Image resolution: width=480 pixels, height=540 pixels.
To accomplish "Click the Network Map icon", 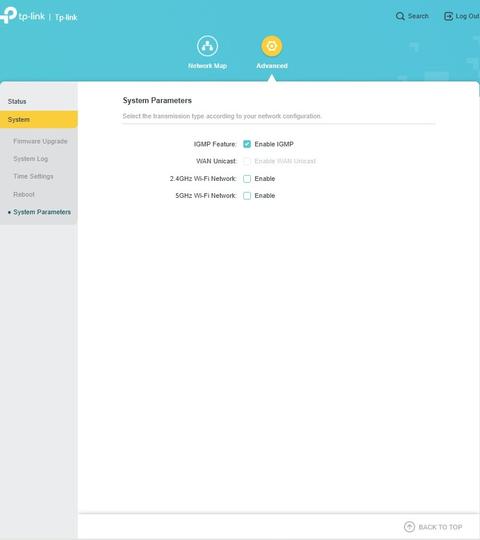I will coord(207,46).
